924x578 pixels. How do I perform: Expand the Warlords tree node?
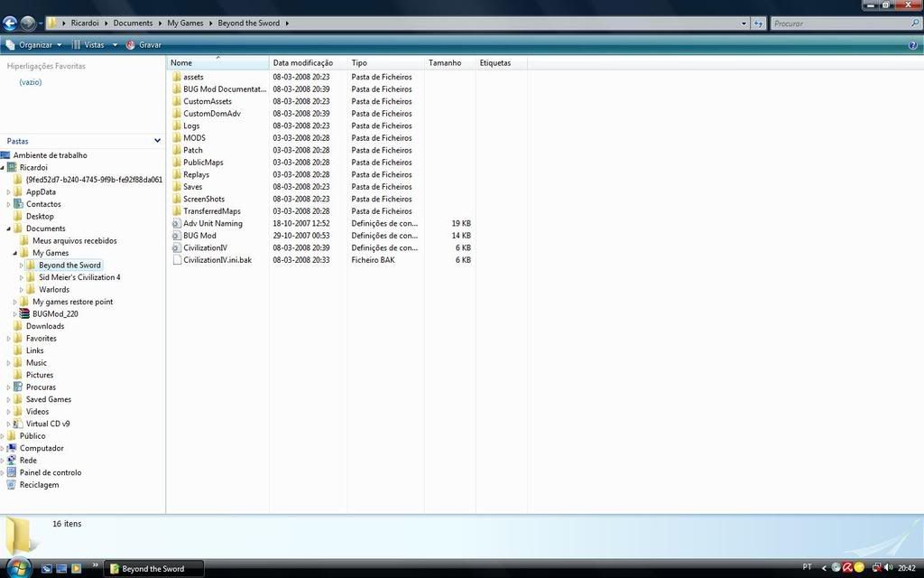(x=22, y=290)
